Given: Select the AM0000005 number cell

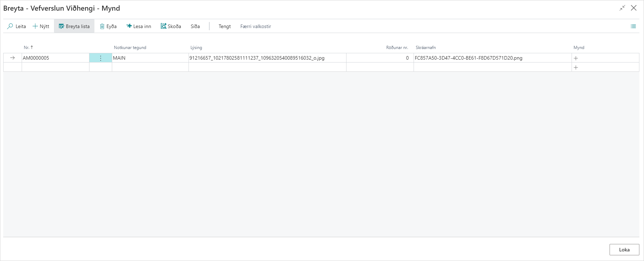Looking at the screenshot, I should 55,58.
